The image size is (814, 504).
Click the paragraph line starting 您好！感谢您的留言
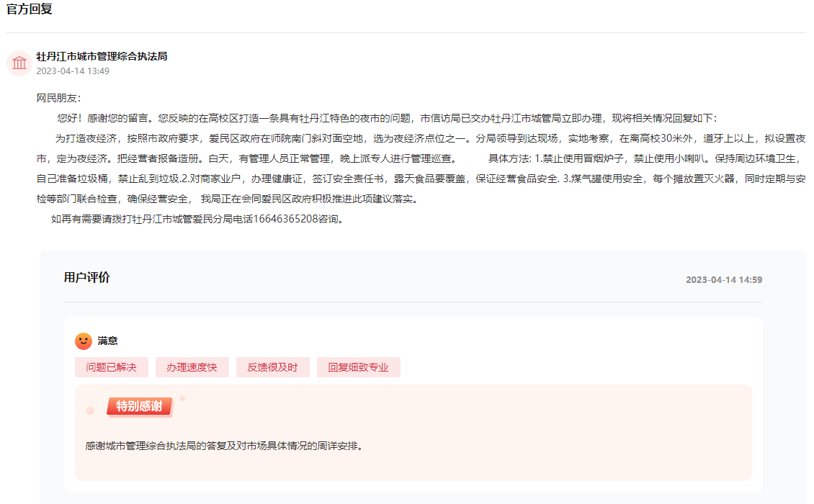point(387,118)
